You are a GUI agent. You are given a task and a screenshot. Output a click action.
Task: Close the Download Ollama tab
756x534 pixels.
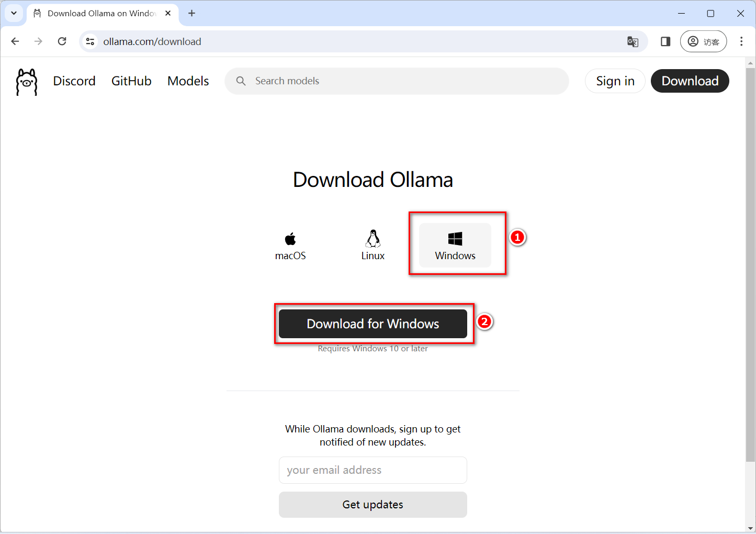tap(168, 13)
